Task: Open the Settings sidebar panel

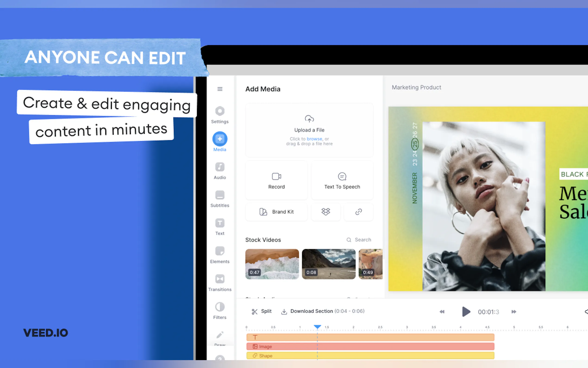Action: (220, 114)
